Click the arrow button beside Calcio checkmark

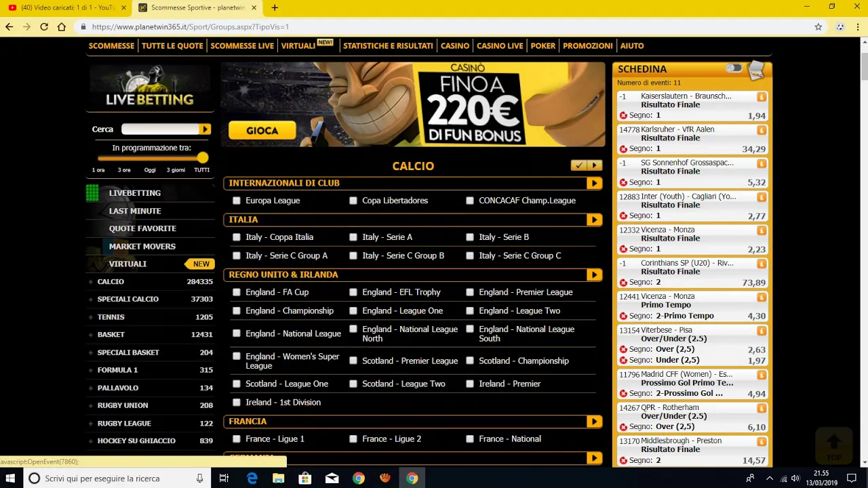pyautogui.click(x=594, y=165)
